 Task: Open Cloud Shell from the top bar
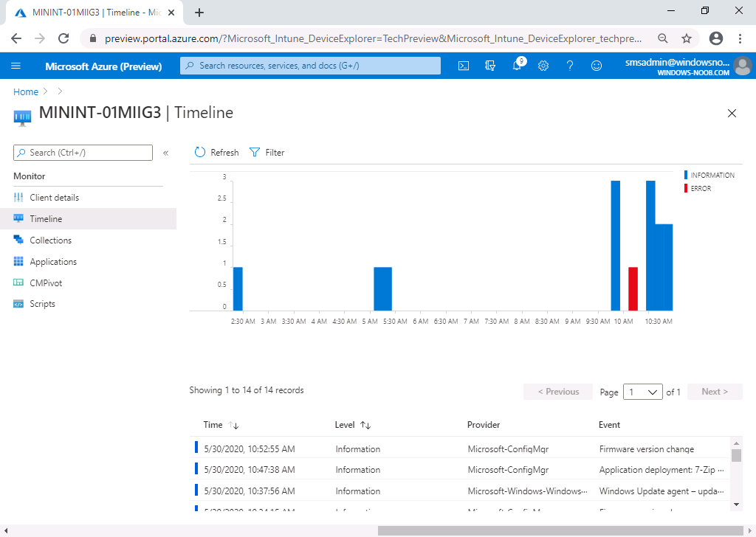point(464,66)
